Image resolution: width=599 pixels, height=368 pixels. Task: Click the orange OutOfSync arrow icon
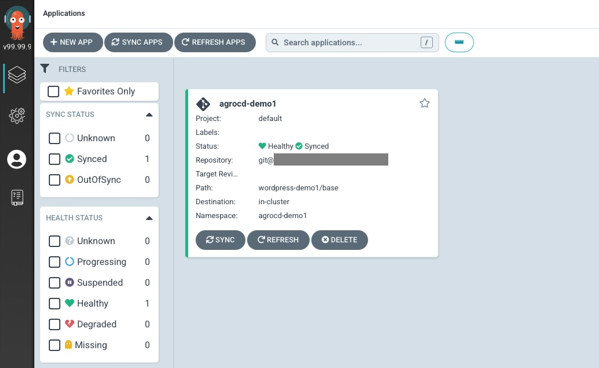tap(70, 179)
